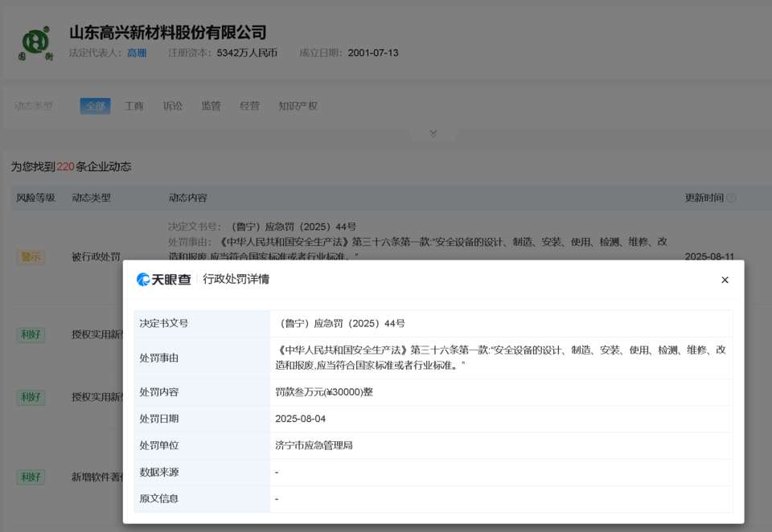
Task: Click the 原文信息 label cell
Action: click(202, 499)
